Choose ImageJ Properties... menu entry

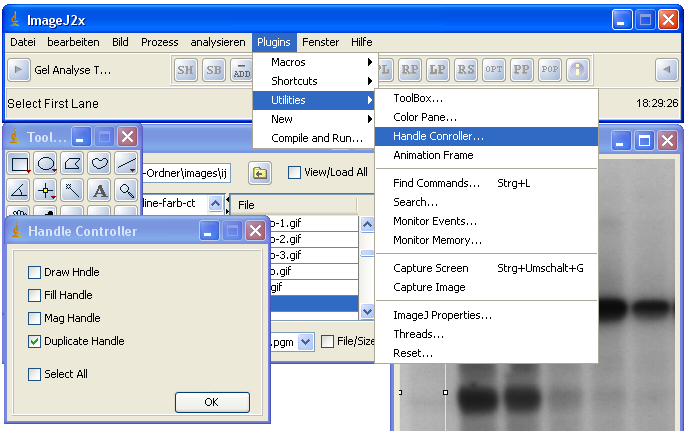click(x=486, y=315)
